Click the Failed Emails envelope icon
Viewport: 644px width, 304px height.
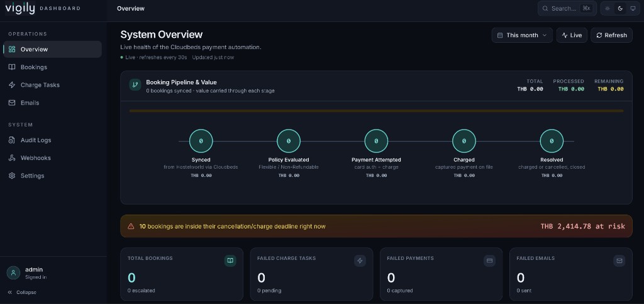(619, 261)
